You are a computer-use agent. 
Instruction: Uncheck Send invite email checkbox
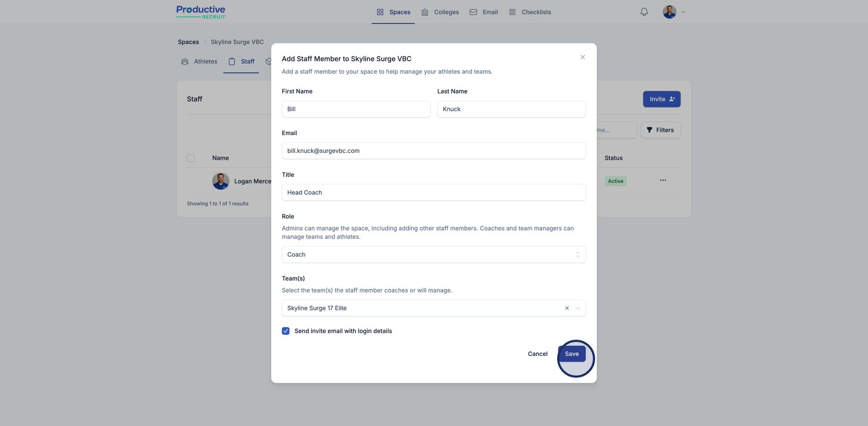click(x=286, y=331)
